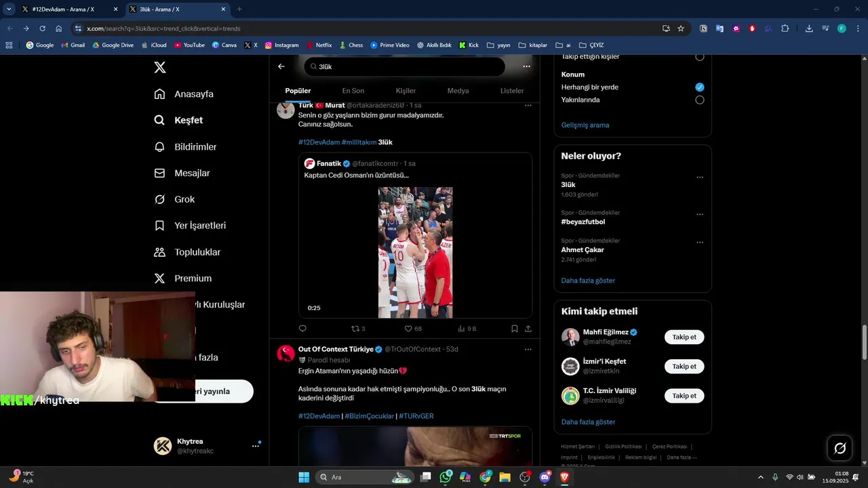
Task: Open the #milliTakım hashtag link
Action: click(x=359, y=142)
